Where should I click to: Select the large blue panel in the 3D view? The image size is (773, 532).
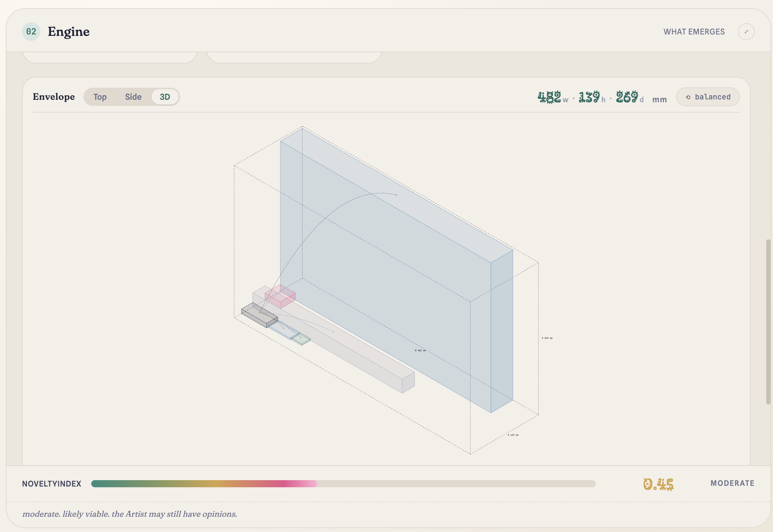click(x=391, y=266)
